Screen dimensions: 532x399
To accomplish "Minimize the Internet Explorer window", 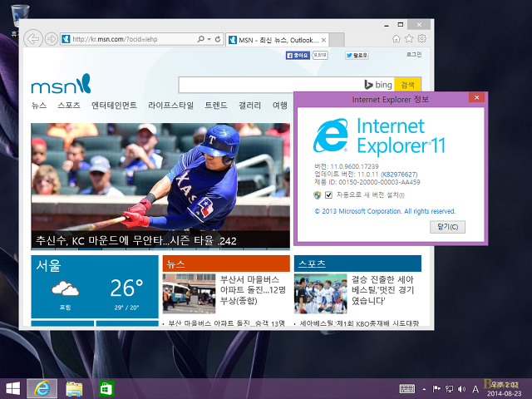I will coord(387,25).
